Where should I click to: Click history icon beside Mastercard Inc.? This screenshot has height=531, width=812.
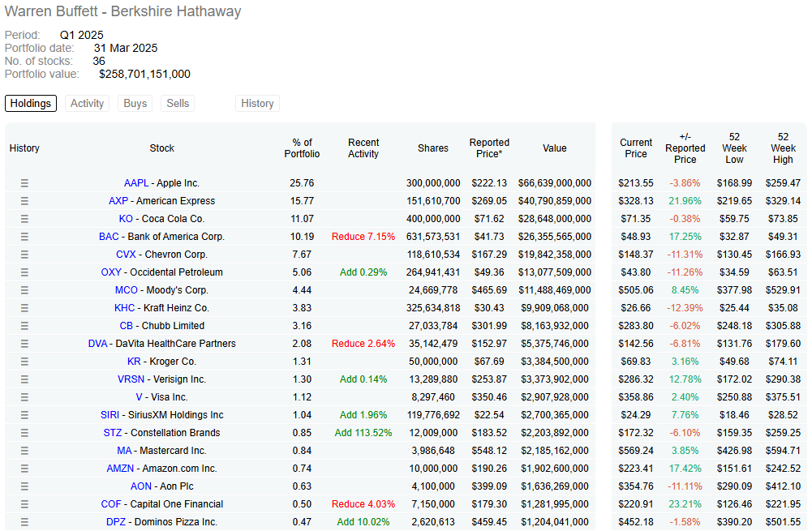pos(24,451)
